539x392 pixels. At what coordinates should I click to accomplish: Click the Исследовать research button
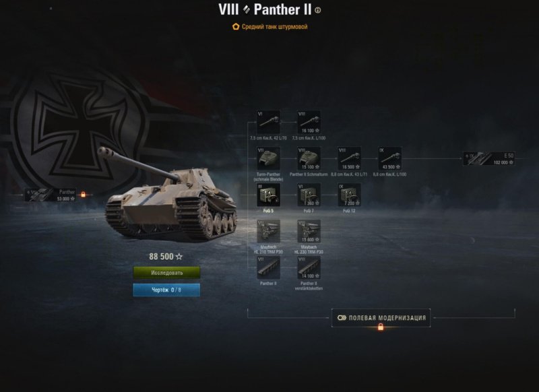tap(166, 273)
